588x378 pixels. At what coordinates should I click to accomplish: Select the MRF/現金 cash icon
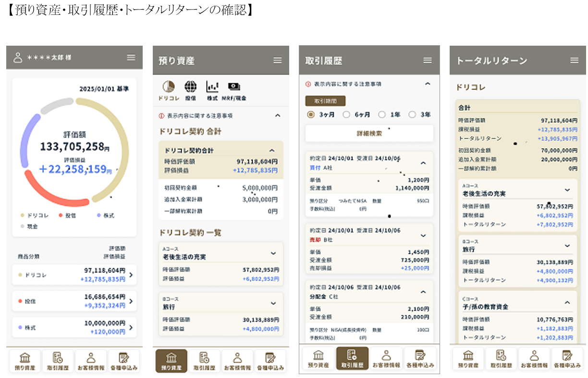click(x=234, y=87)
